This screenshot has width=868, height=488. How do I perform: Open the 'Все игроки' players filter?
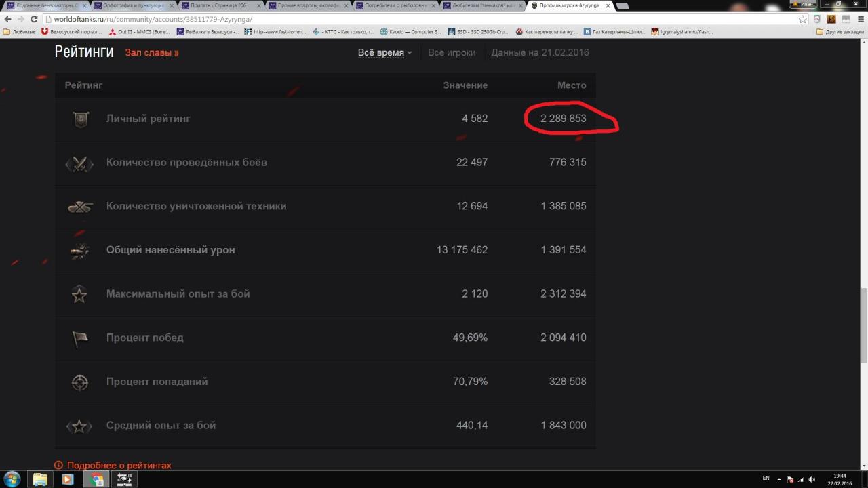click(452, 53)
